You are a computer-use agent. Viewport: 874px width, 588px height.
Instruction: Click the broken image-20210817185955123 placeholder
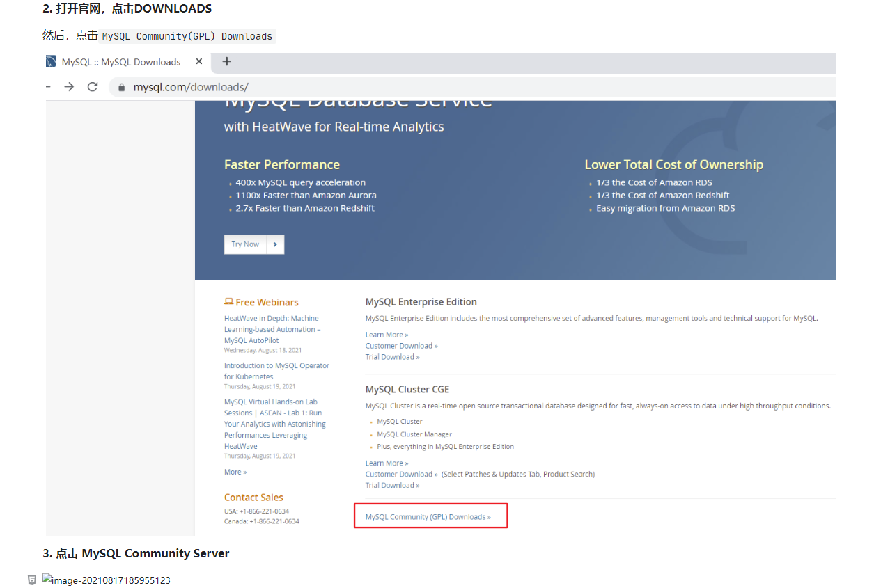[x=106, y=580]
